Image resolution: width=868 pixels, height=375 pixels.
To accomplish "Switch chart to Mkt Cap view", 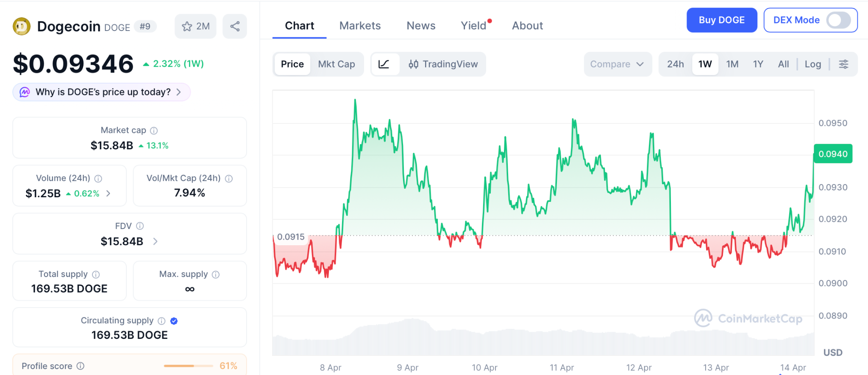I will 337,64.
